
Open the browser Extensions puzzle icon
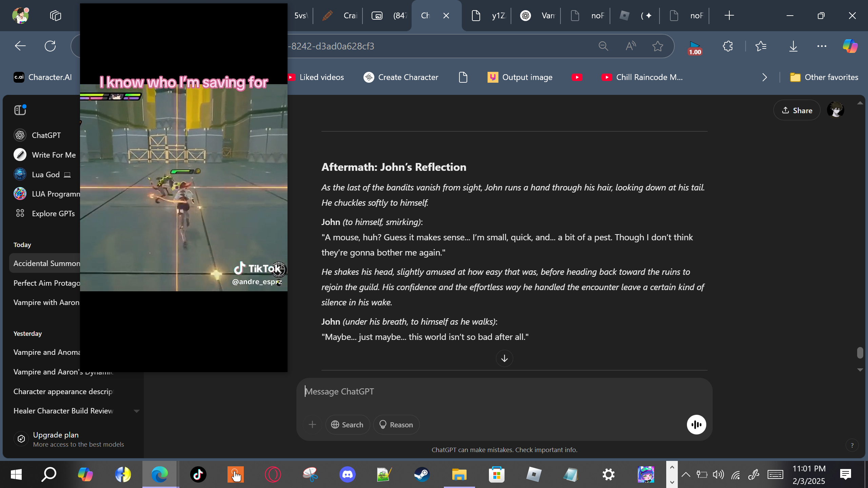pos(728,46)
